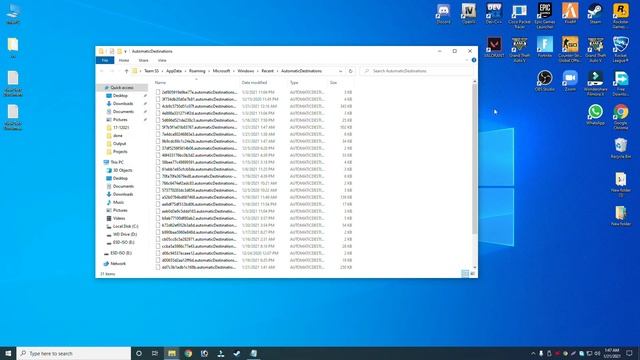Switch to the details view layout button
The width and height of the screenshot is (640, 360).
465,274
